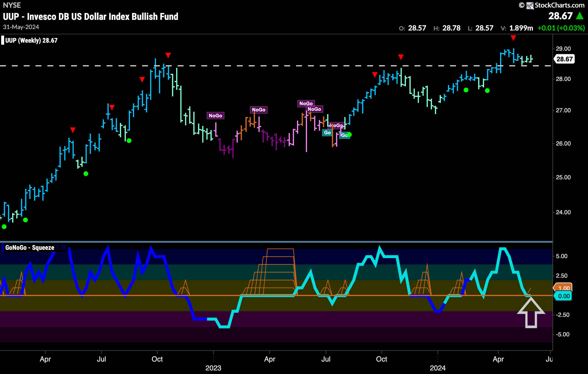This screenshot has width=588, height=374.
Task: Click the 31-May-2024 date label
Action: click(x=21, y=27)
